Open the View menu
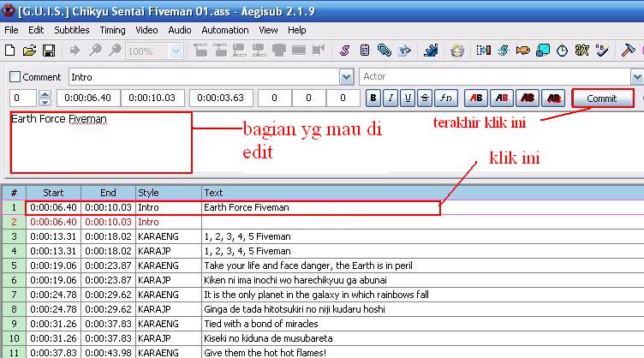The image size is (644, 358). [268, 30]
